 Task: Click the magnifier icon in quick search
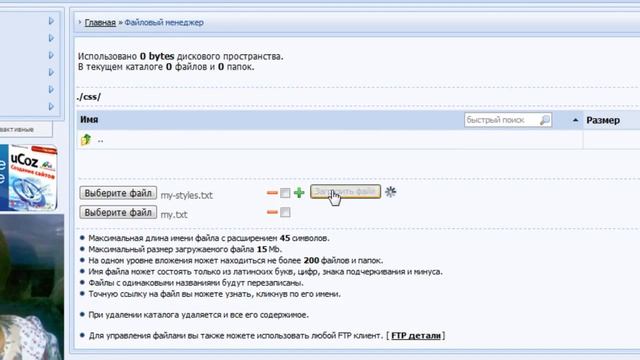544,120
